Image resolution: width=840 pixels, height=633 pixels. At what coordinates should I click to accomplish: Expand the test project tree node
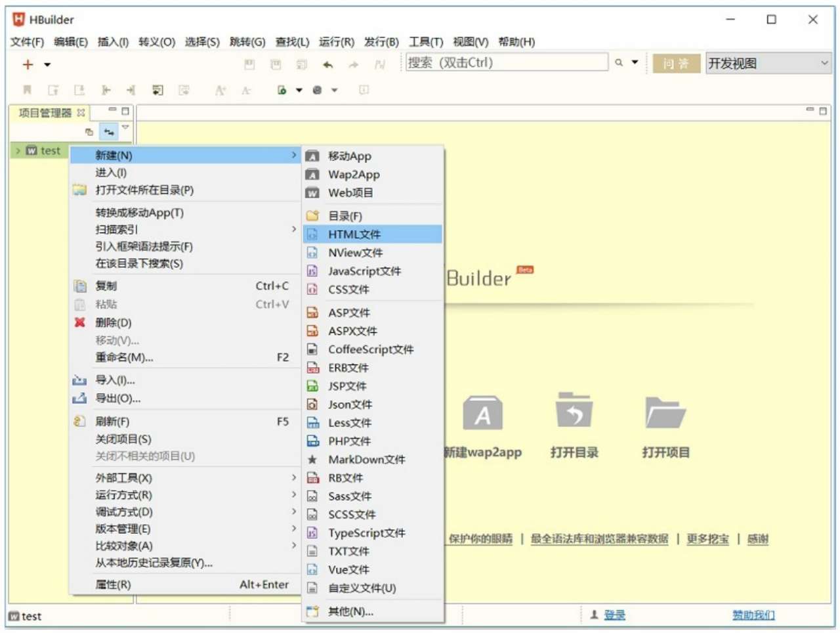tap(18, 150)
